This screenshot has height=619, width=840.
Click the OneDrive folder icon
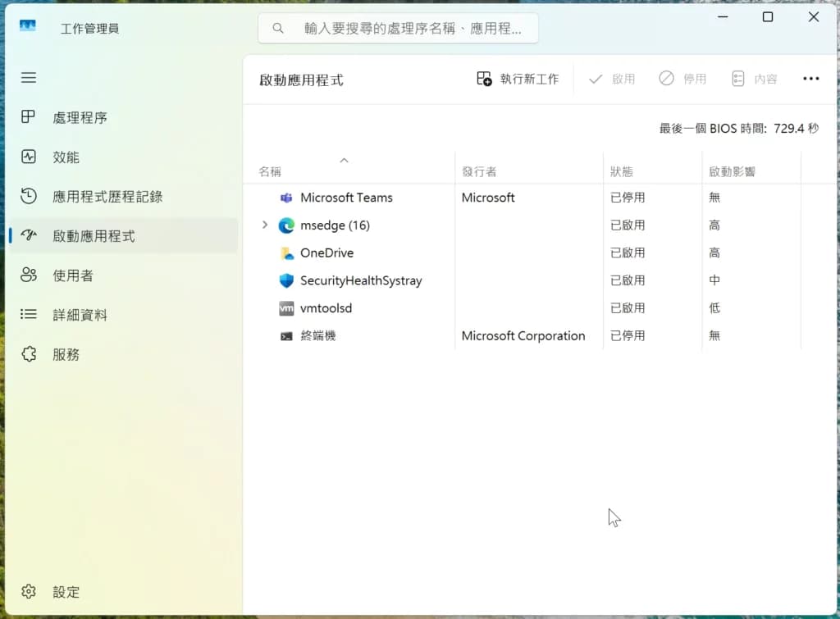(286, 253)
